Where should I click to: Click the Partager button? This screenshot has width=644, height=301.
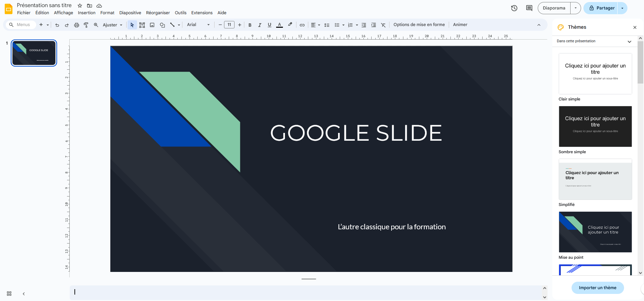pos(602,8)
